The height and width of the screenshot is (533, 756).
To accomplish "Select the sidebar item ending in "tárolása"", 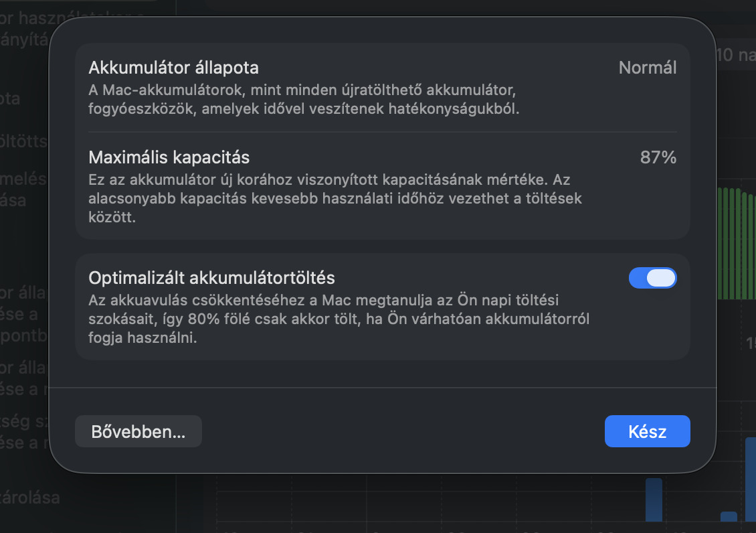I will pyautogui.click(x=31, y=498).
